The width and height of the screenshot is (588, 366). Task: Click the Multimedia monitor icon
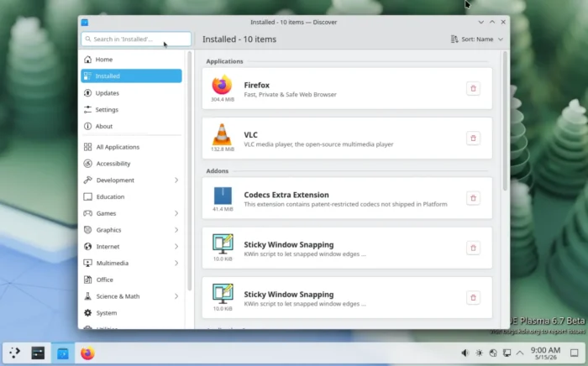[87, 263]
